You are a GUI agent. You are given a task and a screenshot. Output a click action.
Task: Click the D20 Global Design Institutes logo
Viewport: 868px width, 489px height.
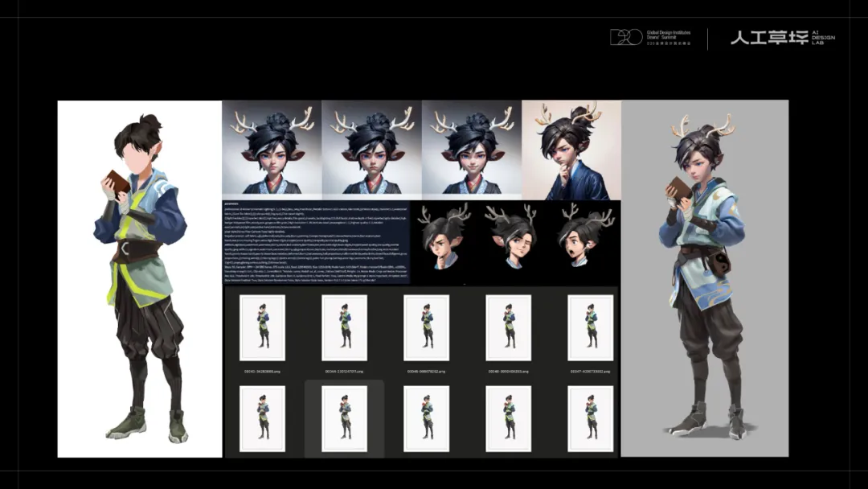650,37
